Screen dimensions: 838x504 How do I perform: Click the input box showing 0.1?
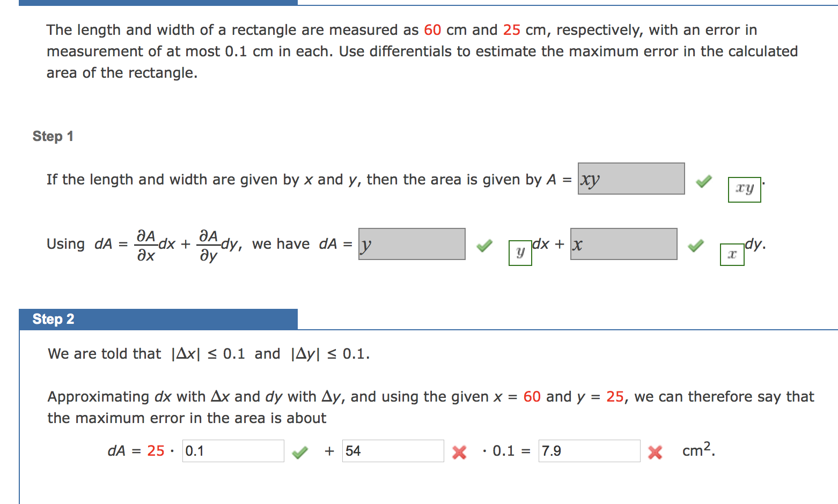233,451
